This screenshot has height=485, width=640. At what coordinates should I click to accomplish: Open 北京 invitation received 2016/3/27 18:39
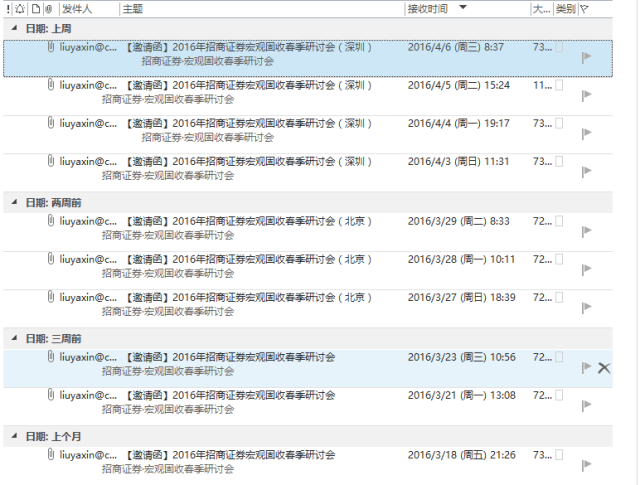coord(308,308)
